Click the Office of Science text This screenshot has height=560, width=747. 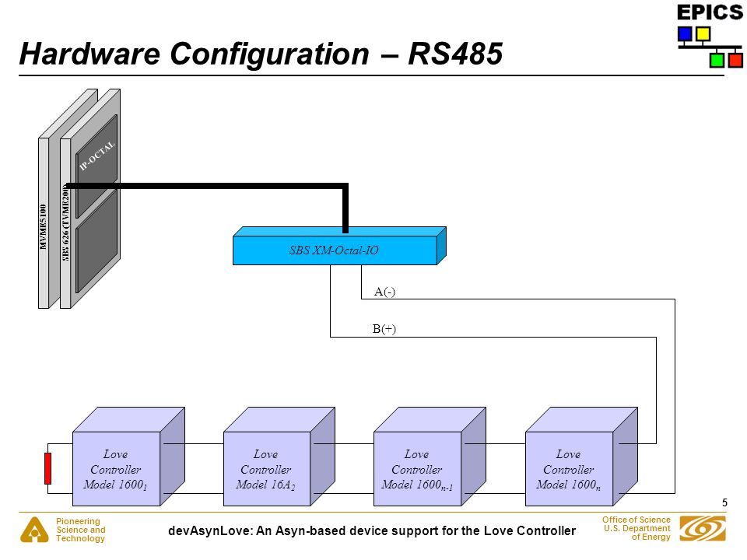pyautogui.click(x=636, y=528)
